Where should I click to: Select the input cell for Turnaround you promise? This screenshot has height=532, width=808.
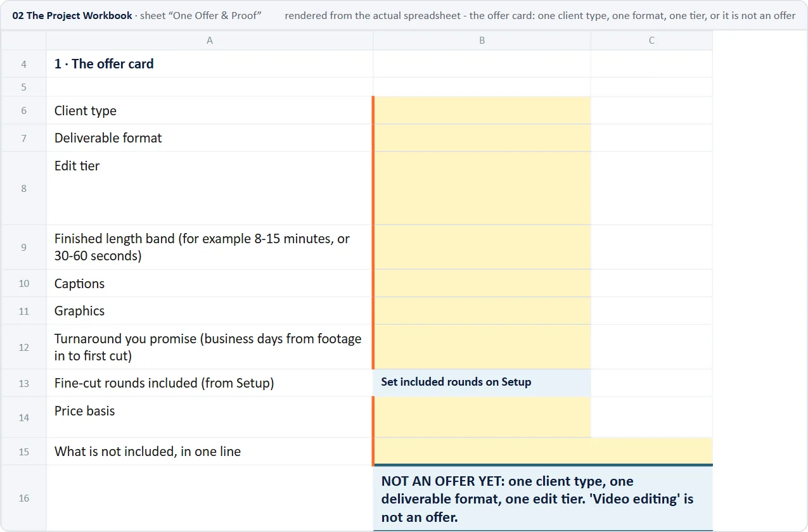coord(482,347)
